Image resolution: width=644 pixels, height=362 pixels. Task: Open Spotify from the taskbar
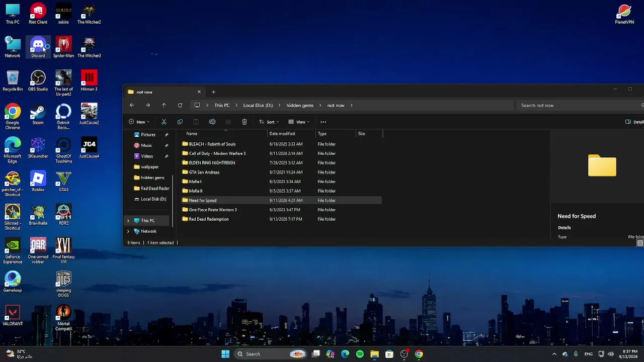(x=360, y=354)
